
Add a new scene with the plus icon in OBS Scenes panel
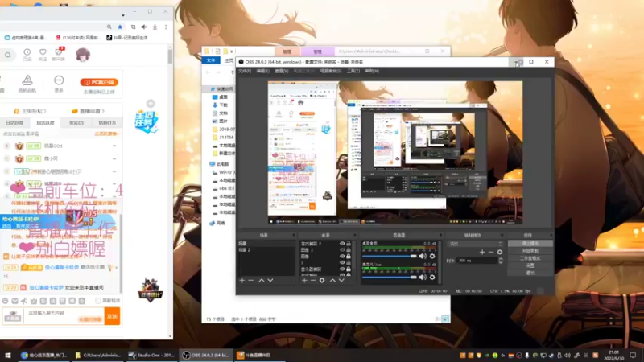pyautogui.click(x=242, y=280)
